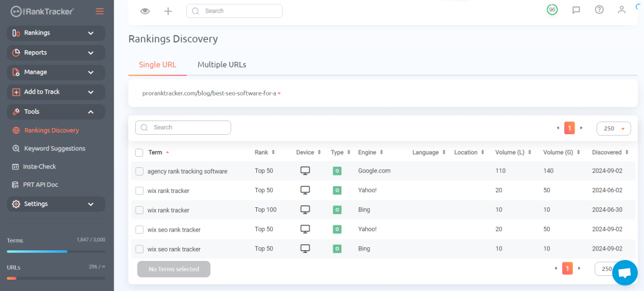
Task: Click the Reports pie chart icon
Action: (16, 52)
